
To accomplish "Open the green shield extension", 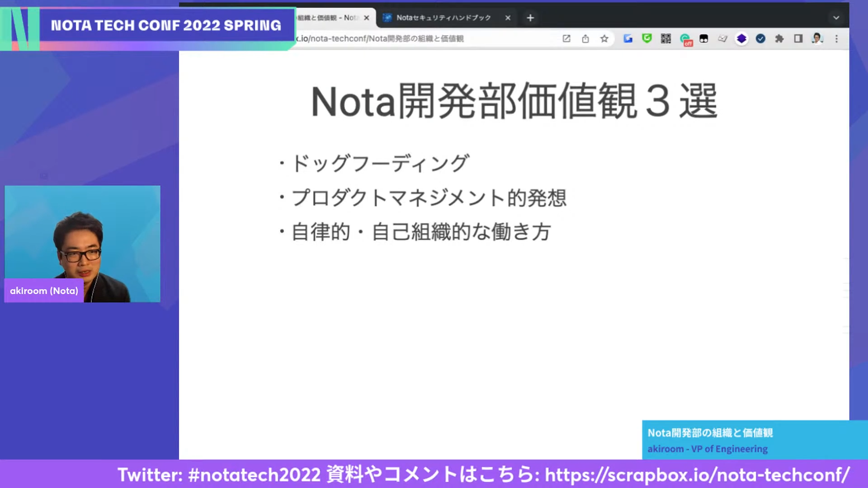I will coord(647,38).
